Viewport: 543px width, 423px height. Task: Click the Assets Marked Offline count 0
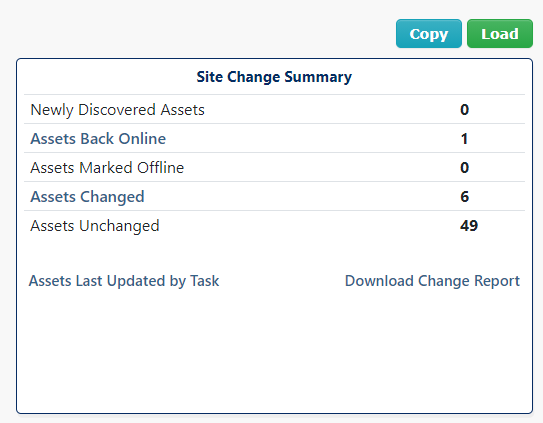coord(464,168)
